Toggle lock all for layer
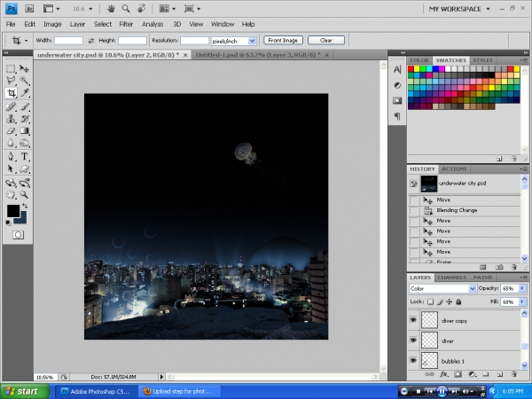This screenshot has width=532, height=399. (458, 301)
